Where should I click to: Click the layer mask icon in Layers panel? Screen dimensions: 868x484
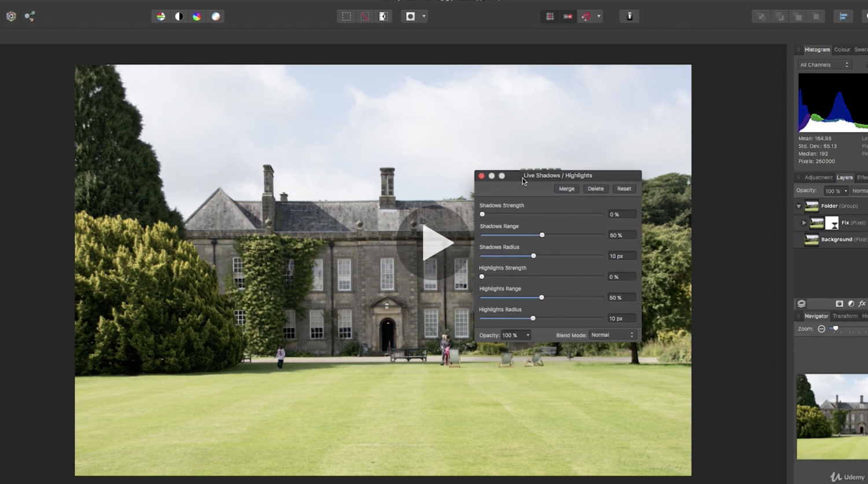pos(840,303)
